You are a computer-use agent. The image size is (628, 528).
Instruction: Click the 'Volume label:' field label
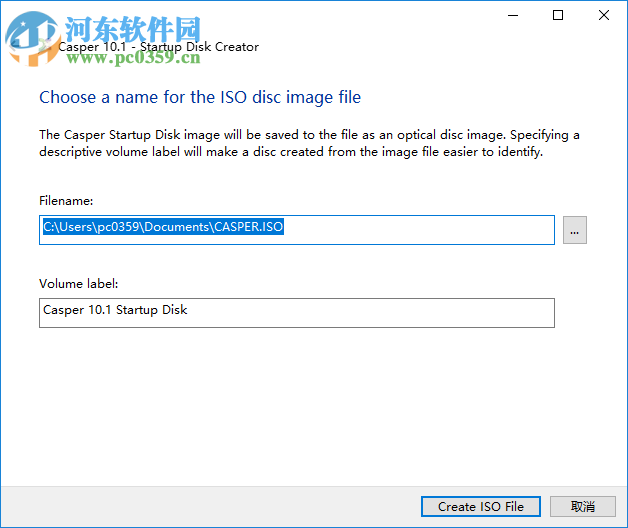pyautogui.click(x=79, y=284)
